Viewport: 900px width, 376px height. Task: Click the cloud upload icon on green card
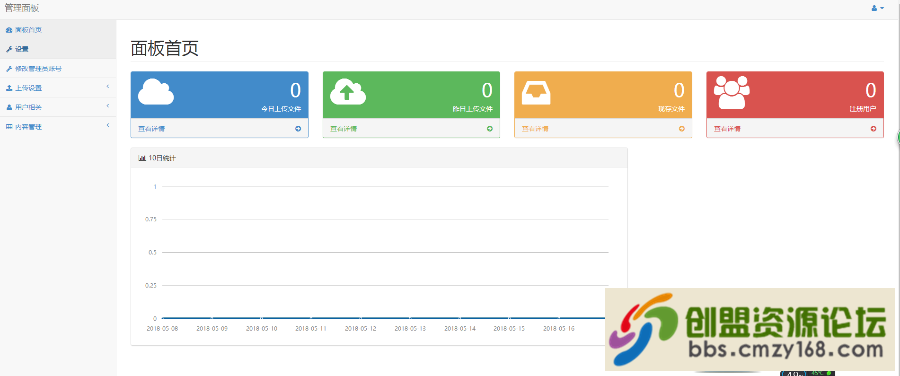click(x=348, y=92)
